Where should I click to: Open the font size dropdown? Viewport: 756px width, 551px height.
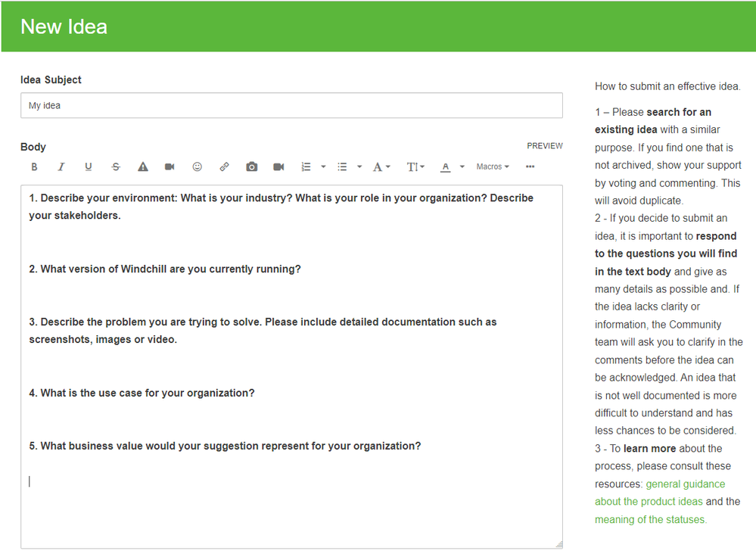tap(415, 167)
